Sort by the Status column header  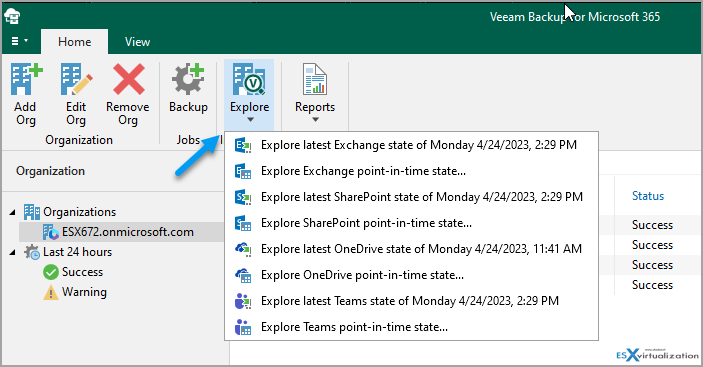pos(648,196)
